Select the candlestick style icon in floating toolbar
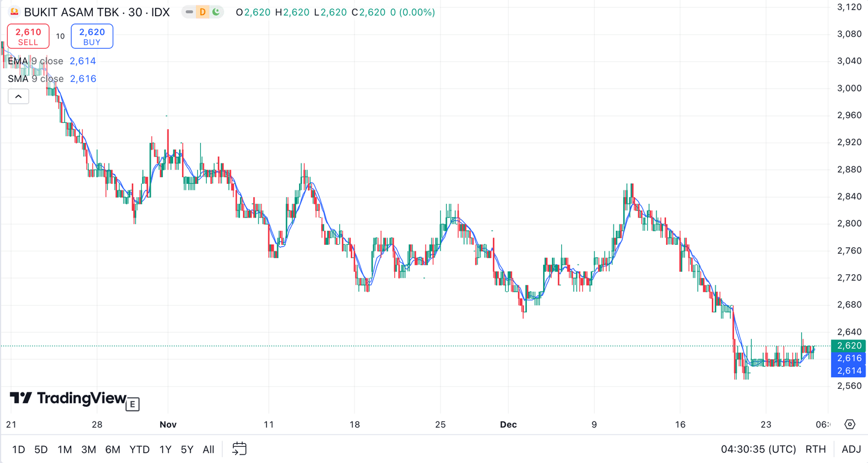 coord(217,11)
